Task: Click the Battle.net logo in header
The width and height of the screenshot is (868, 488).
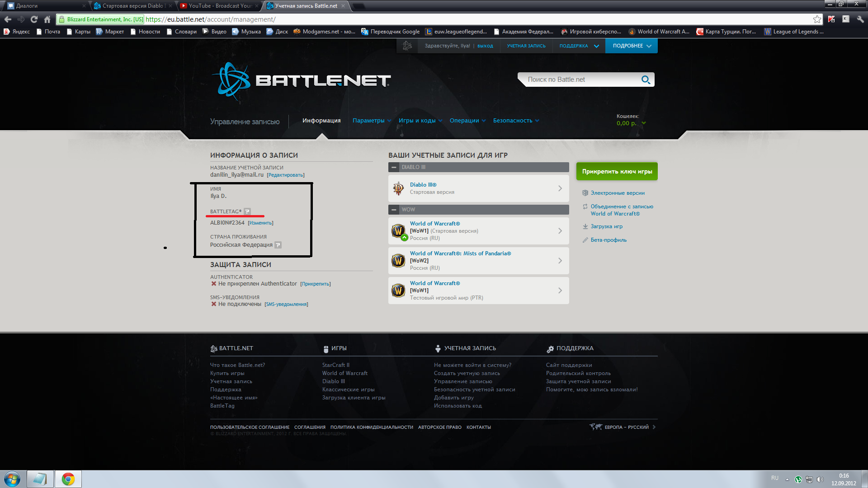Action: coord(302,81)
